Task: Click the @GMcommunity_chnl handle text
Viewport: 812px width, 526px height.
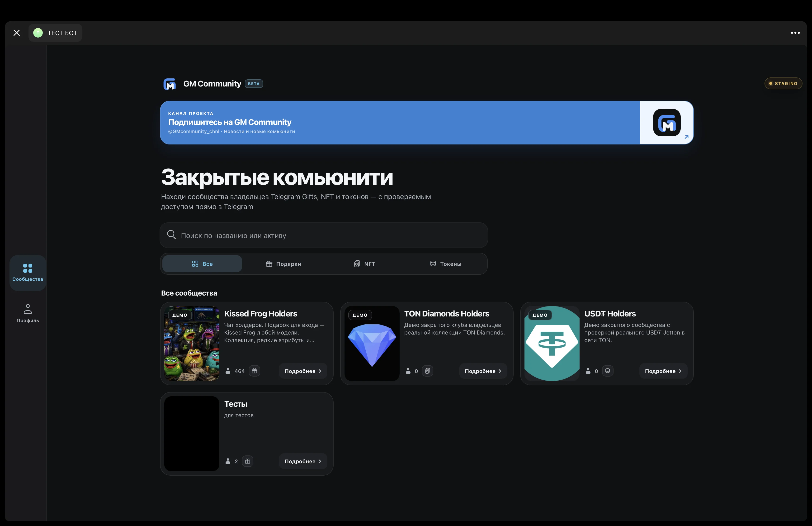Action: [194, 131]
